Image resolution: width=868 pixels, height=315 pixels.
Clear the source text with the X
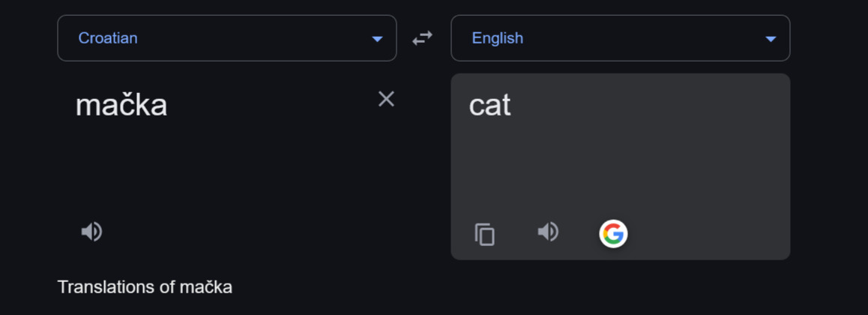[386, 99]
